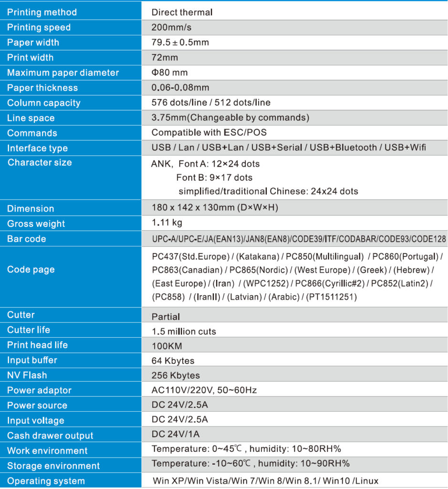
Task: Click the "Printing method" row label
Action: click(42, 12)
